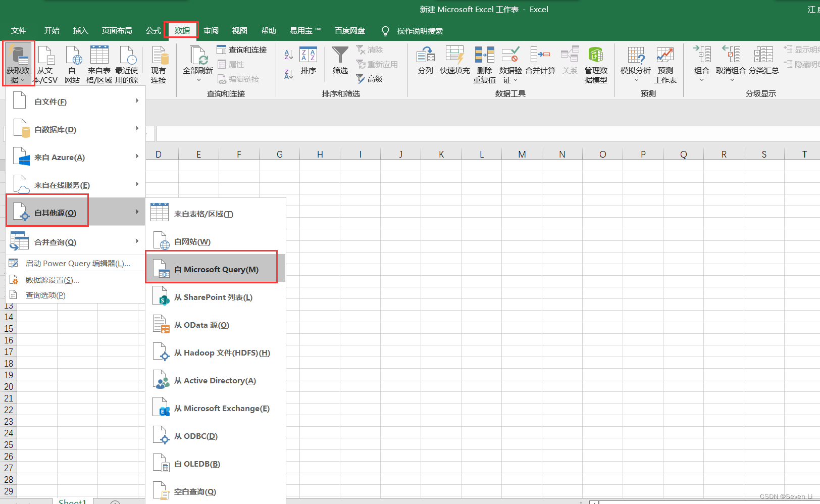Open 最近使用的源 in the ribbon
Viewport: 820px width, 504px height.
click(127, 64)
